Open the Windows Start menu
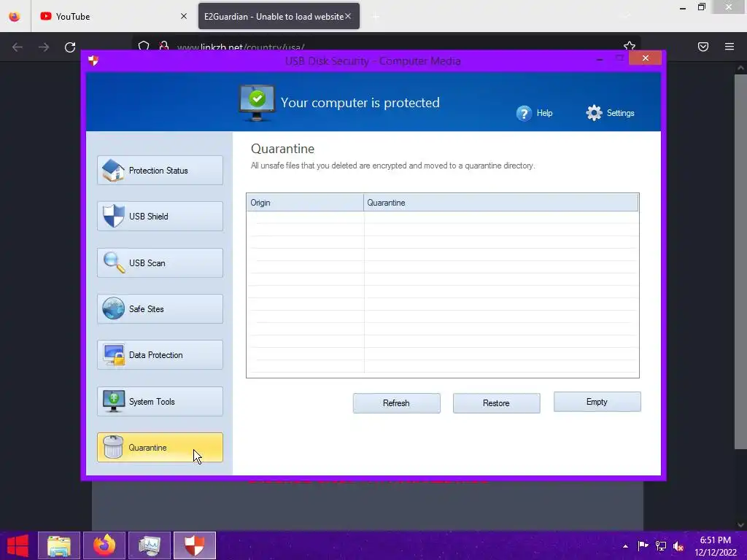 click(18, 545)
